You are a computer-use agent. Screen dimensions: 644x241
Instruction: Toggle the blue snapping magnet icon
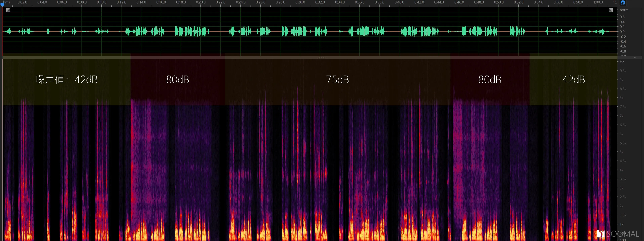click(623, 3)
